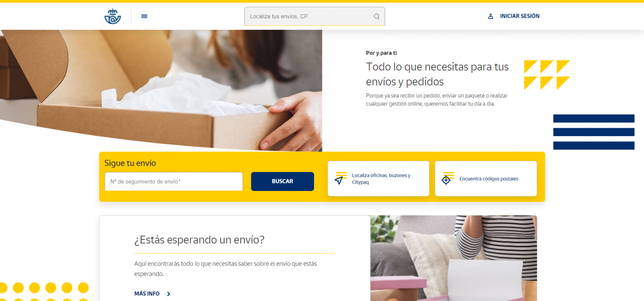The width and height of the screenshot is (644, 301).
Task: Click the Sigue tu envío title
Action: pos(130,163)
